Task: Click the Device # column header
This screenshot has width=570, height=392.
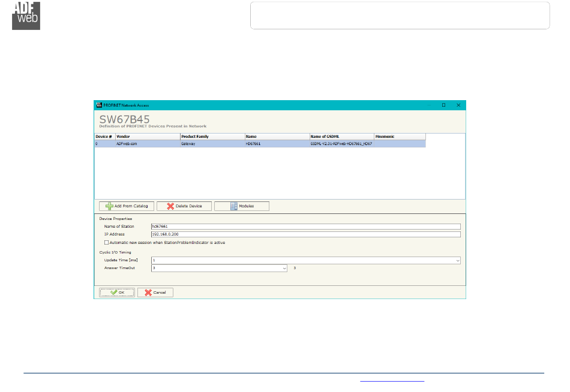Action: pos(104,137)
